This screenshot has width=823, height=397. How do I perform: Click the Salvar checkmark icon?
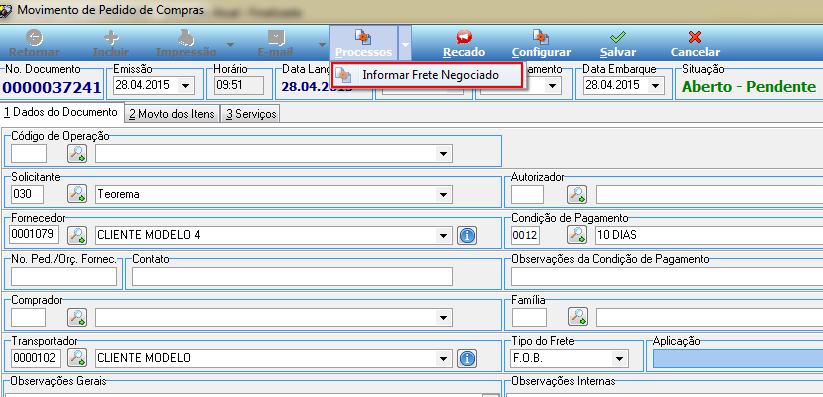point(618,37)
